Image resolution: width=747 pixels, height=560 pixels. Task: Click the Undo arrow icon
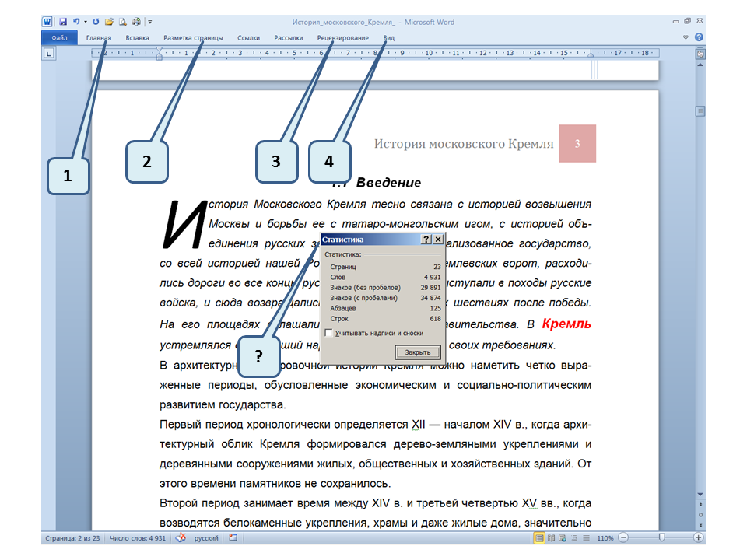click(x=75, y=23)
